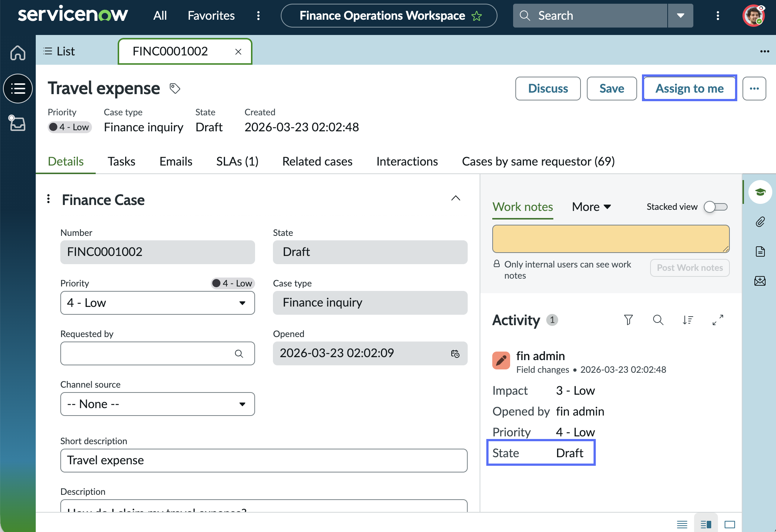Open Cases by same requestor (69) tab

tap(538, 161)
